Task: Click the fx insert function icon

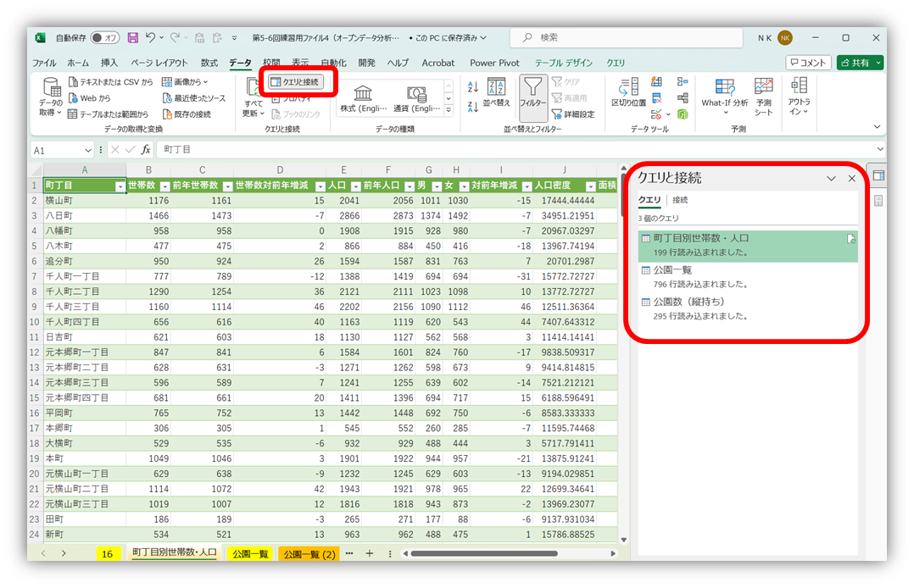Action: pos(146,150)
